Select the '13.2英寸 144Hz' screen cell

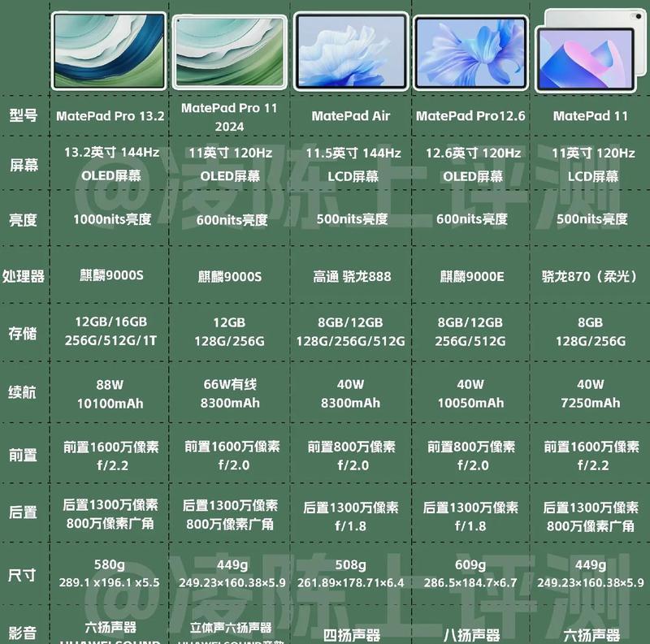(x=111, y=153)
